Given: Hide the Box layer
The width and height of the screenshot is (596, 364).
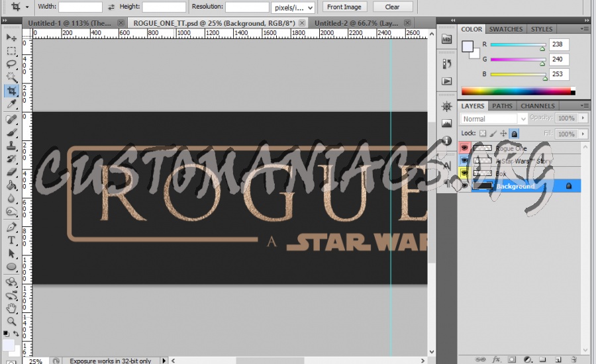Looking at the screenshot, I should 464,173.
